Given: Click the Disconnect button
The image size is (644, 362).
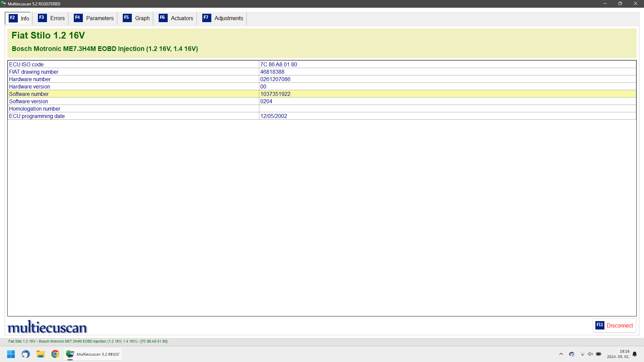Looking at the screenshot, I should click(614, 325).
